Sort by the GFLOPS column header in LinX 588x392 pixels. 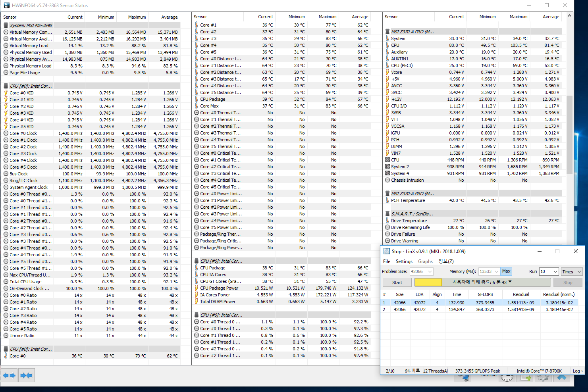pos(485,294)
